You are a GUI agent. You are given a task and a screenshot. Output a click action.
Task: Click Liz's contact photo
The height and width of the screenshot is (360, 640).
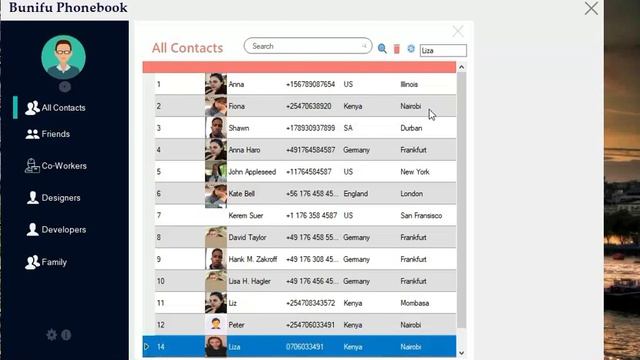[216, 303]
